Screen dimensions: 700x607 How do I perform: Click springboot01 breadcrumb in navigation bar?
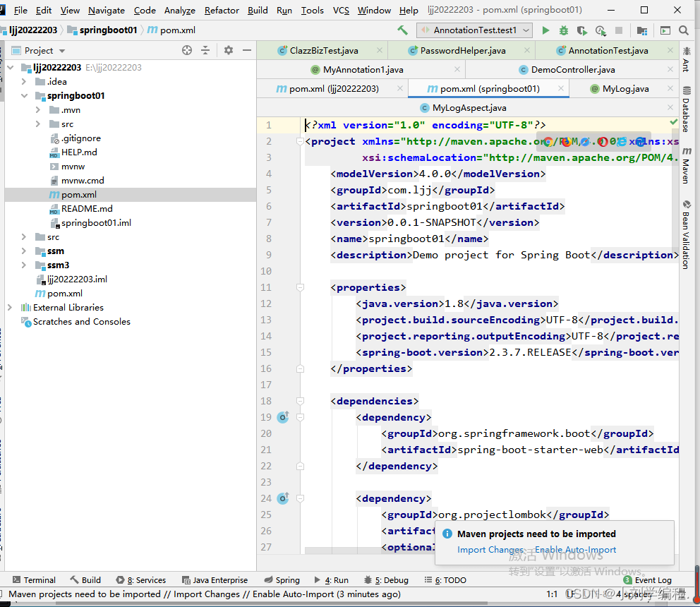[108, 30]
